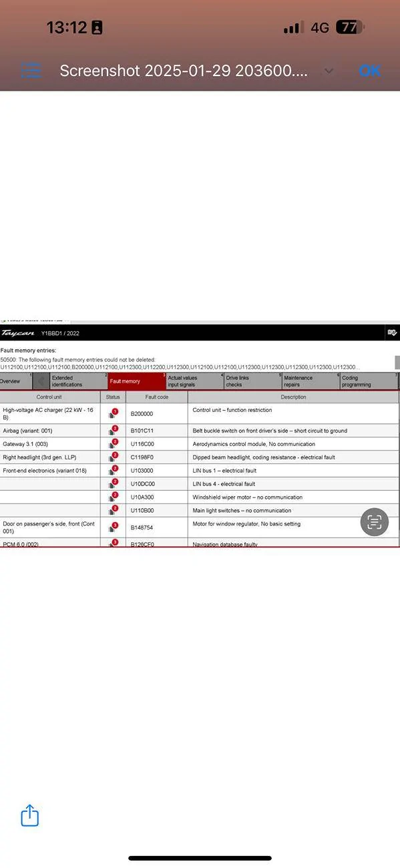Open the Coding programming tab
This screenshot has height=868, width=400.
369,381
